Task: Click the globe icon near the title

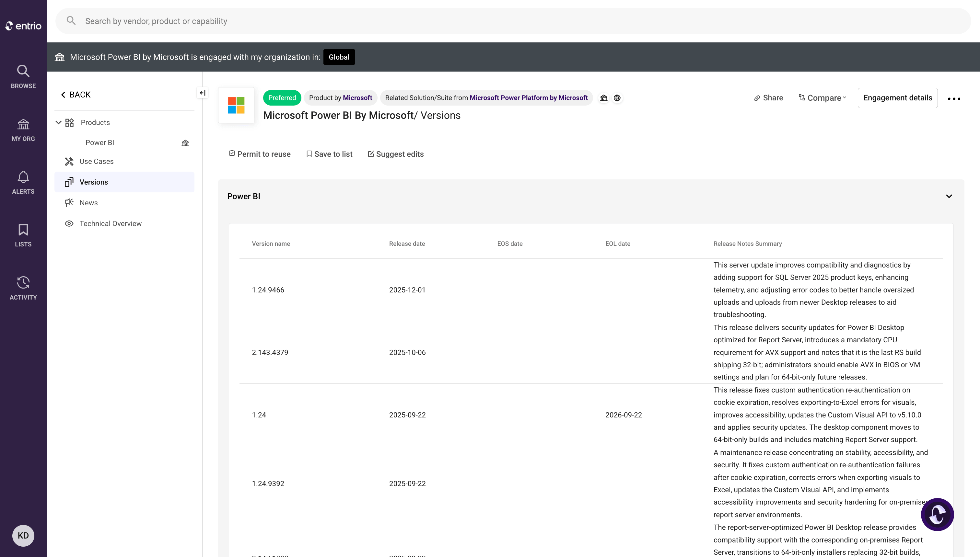Action: [617, 98]
